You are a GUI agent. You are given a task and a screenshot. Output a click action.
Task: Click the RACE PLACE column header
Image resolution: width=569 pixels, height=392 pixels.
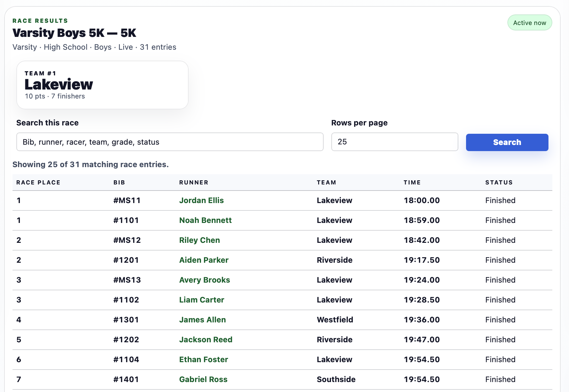(x=38, y=183)
